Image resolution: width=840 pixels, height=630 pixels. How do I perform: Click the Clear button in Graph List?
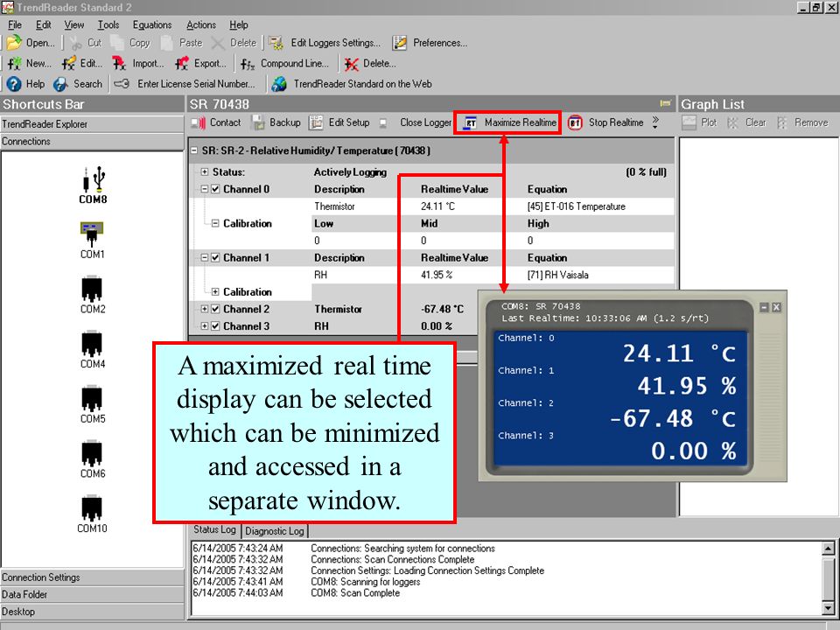click(746, 122)
